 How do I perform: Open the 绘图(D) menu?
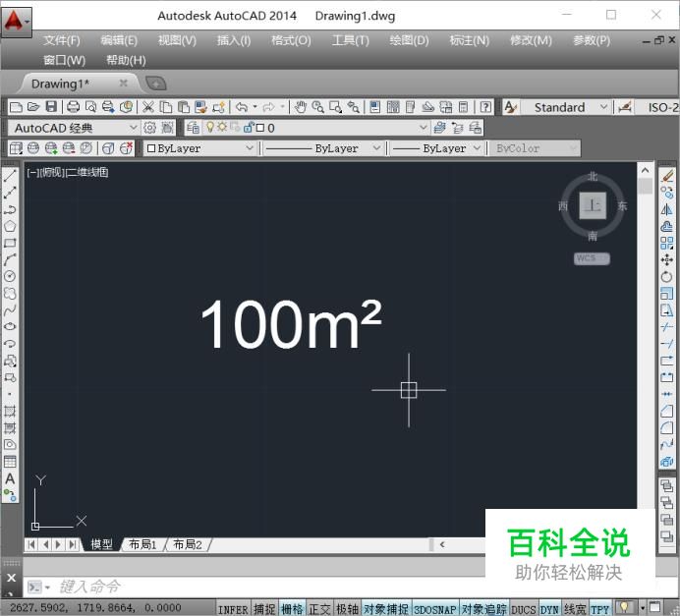[x=409, y=40]
